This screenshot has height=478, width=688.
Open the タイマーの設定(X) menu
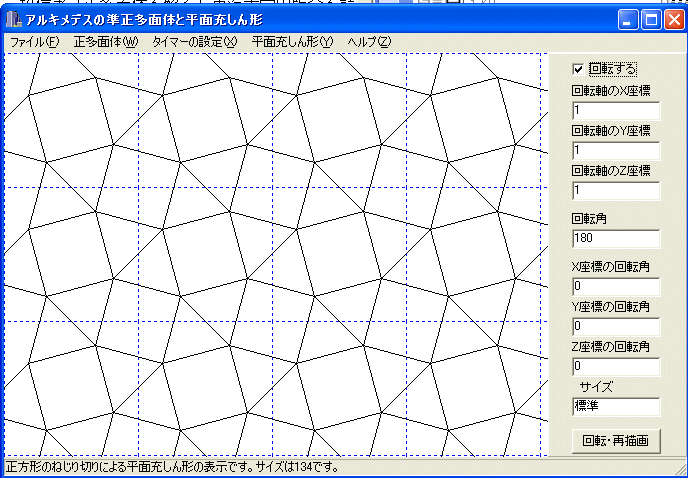[194, 42]
